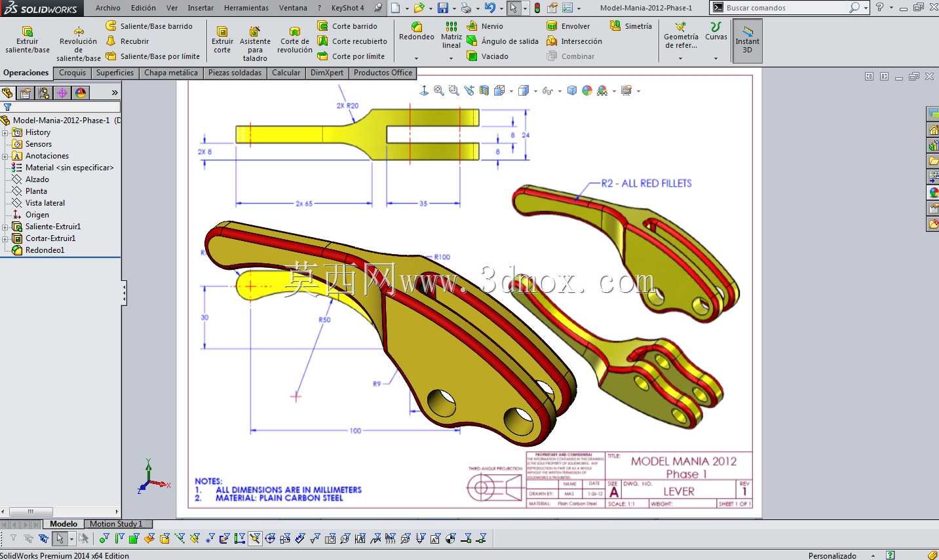Activate the Vaciado shell tool

tap(488, 56)
